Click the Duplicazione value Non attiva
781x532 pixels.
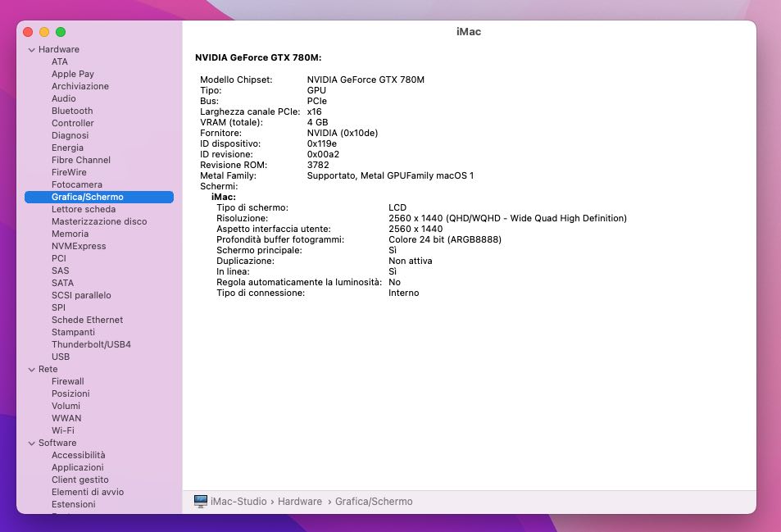411,261
